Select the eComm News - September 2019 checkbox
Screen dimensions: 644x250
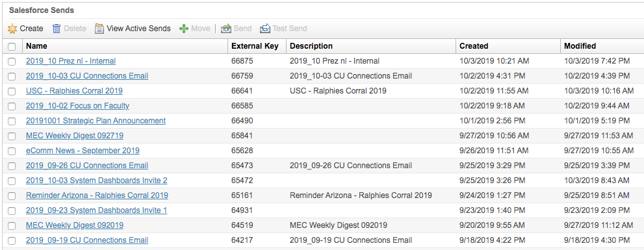click(12, 151)
